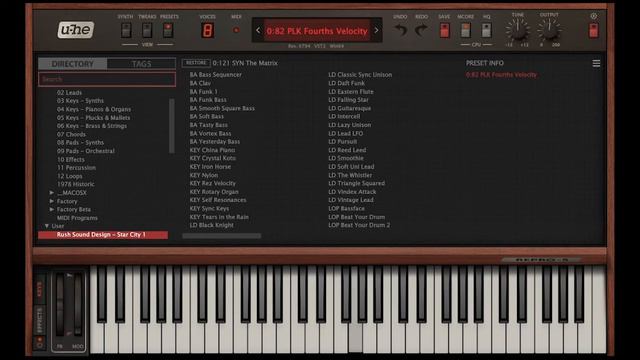
Task: Toggle the HQ CPU switch
Action: coord(486,30)
